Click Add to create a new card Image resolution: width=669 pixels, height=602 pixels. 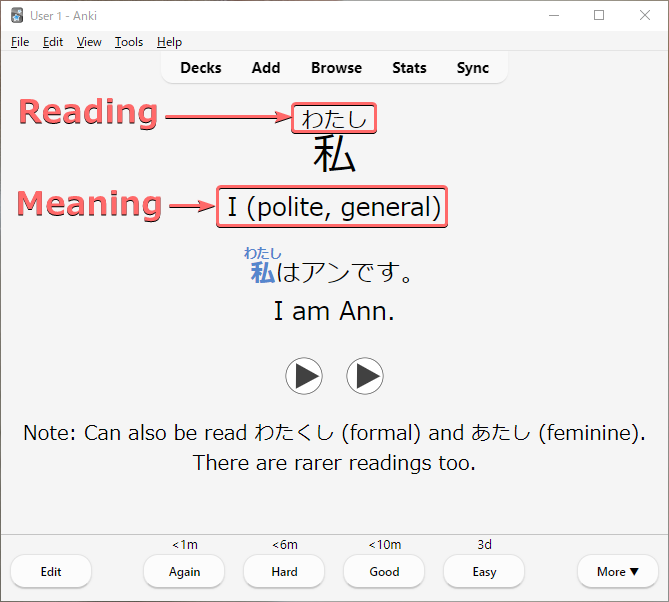(266, 68)
